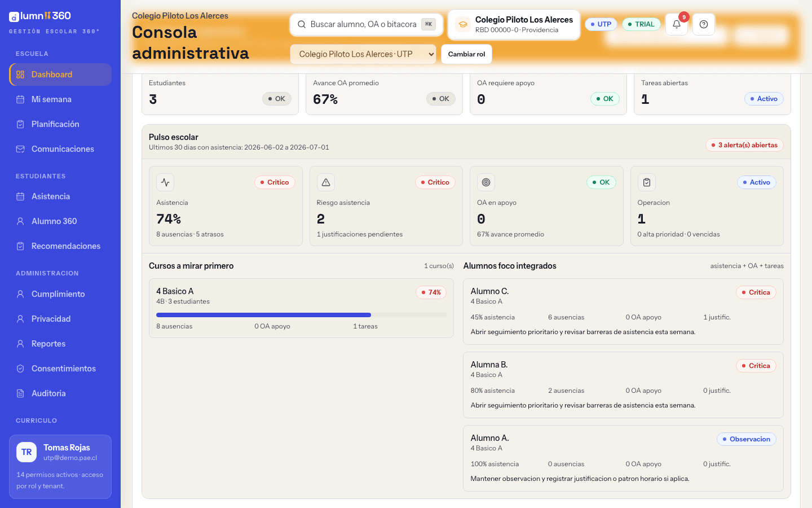Click the Tareas abiertas card
812x508 pixels.
click(x=712, y=94)
